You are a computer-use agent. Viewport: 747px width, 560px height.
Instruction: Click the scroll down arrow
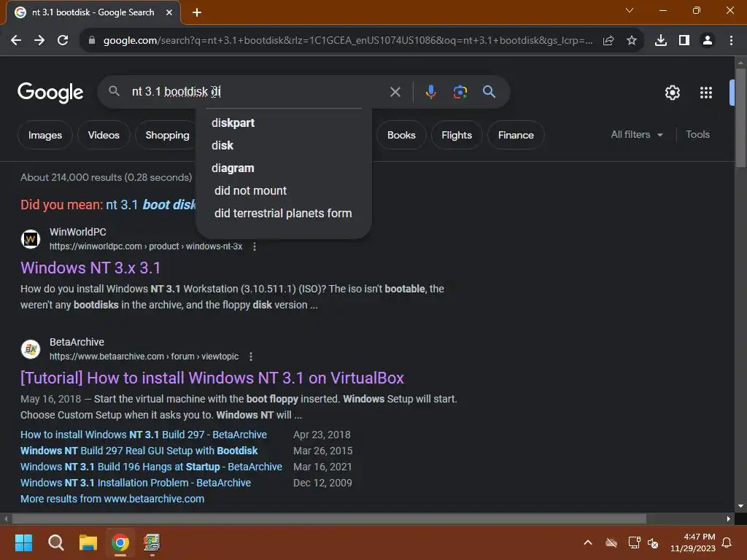point(740,506)
